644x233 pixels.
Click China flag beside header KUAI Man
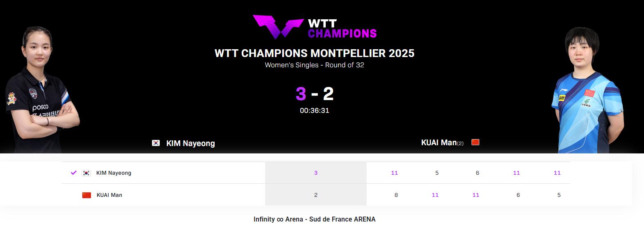click(x=475, y=142)
